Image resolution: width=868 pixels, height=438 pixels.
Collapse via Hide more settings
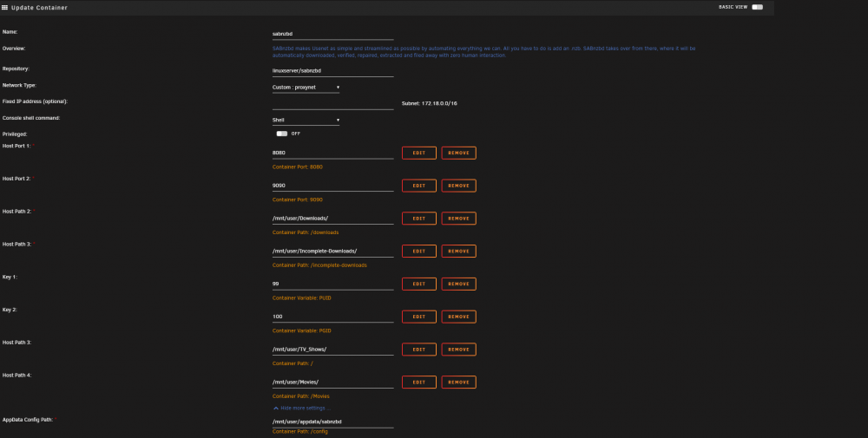(302, 409)
